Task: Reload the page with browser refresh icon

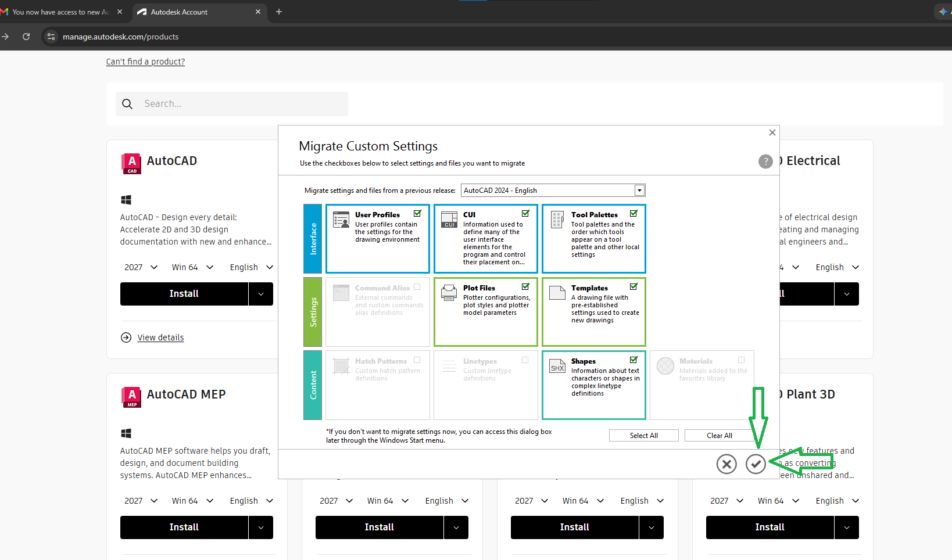Action: click(26, 37)
